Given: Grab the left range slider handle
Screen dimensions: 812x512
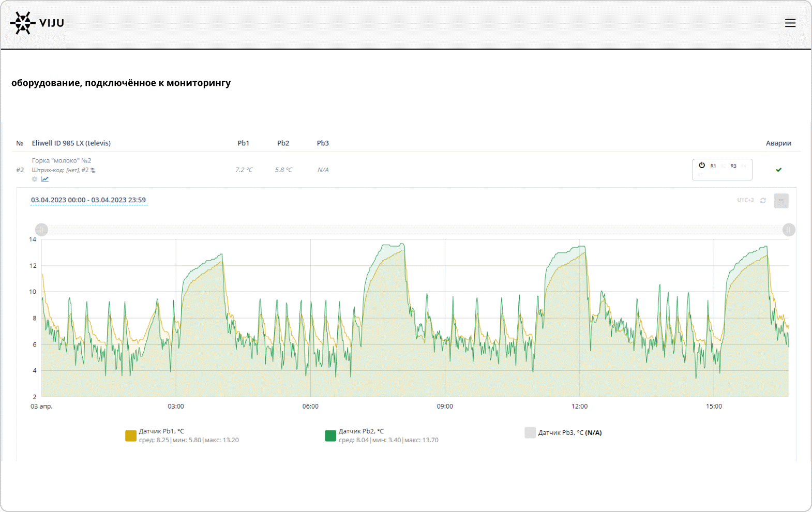Looking at the screenshot, I should [x=42, y=230].
